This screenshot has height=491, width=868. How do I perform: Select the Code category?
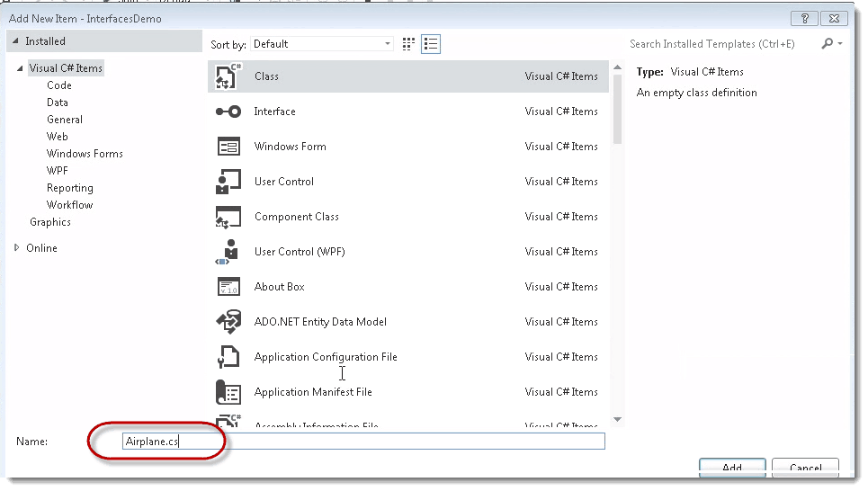click(x=59, y=85)
